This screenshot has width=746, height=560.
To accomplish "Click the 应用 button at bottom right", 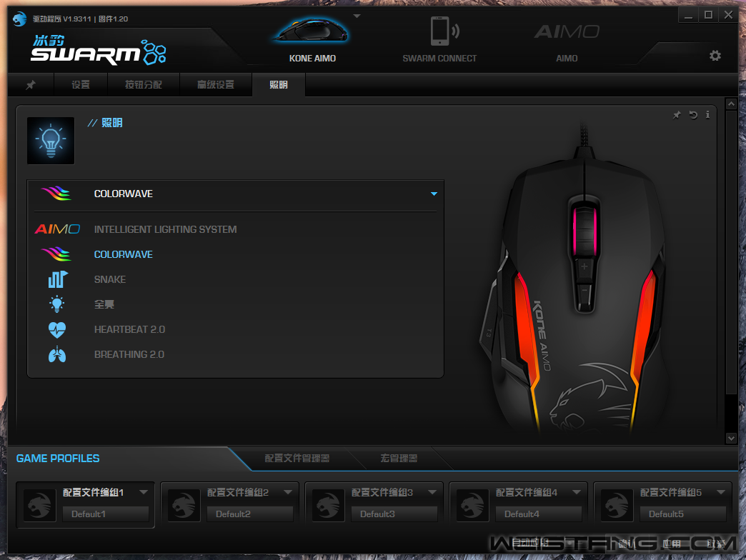I will (672, 544).
